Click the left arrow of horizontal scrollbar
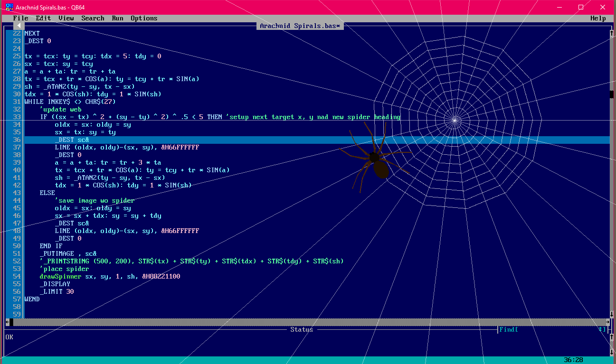Screen dimensions: 616x364 tap(8, 322)
